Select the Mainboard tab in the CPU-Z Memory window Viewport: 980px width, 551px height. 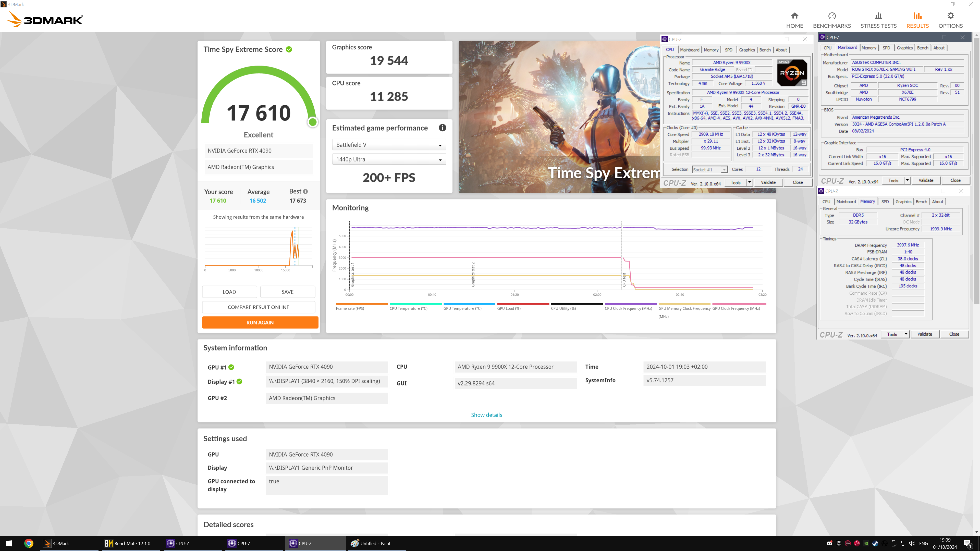(x=846, y=202)
